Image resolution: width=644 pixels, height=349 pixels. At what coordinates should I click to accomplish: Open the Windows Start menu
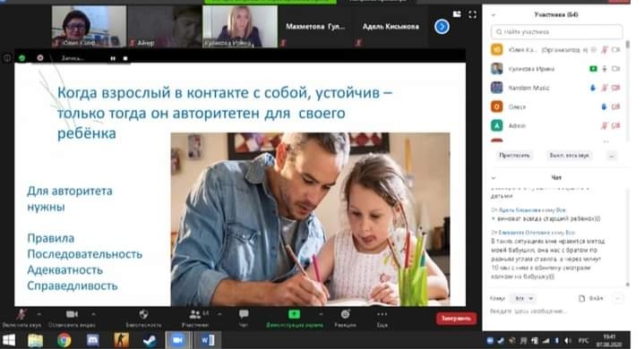point(9,340)
